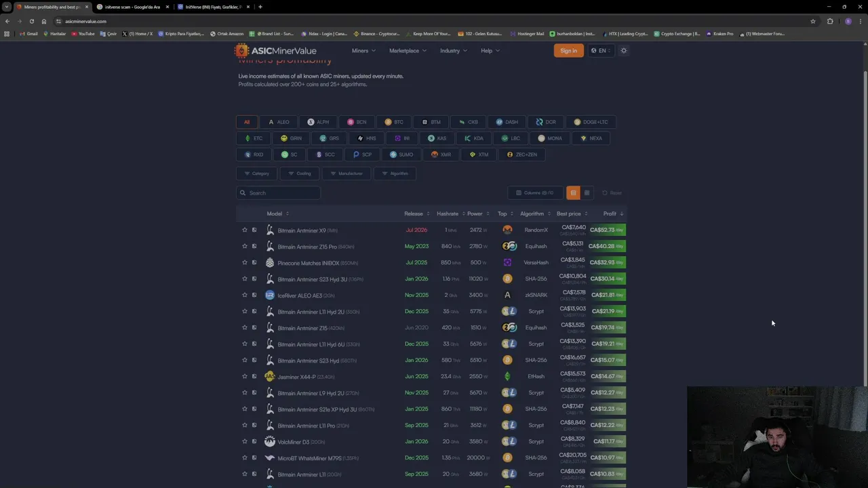
Task: Expand the Algorithm filter
Action: (395, 174)
